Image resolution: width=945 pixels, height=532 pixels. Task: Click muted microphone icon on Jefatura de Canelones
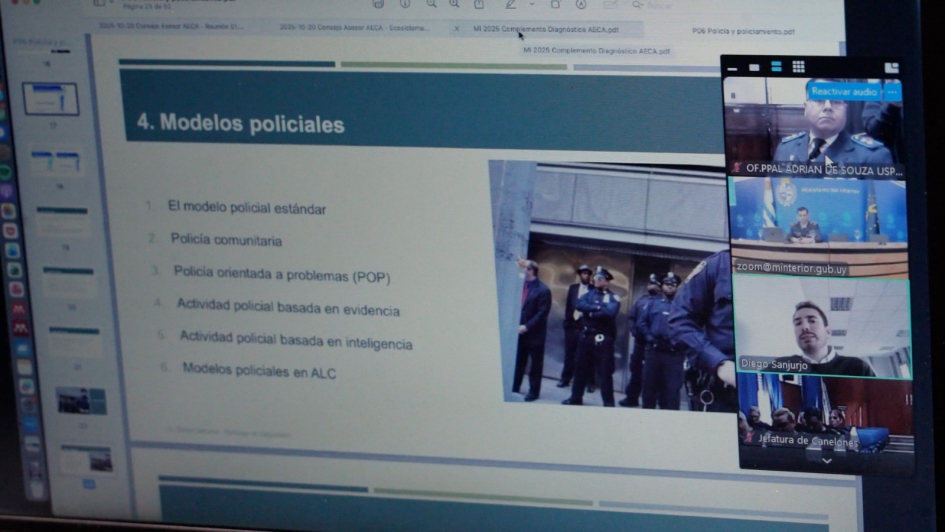750,437
